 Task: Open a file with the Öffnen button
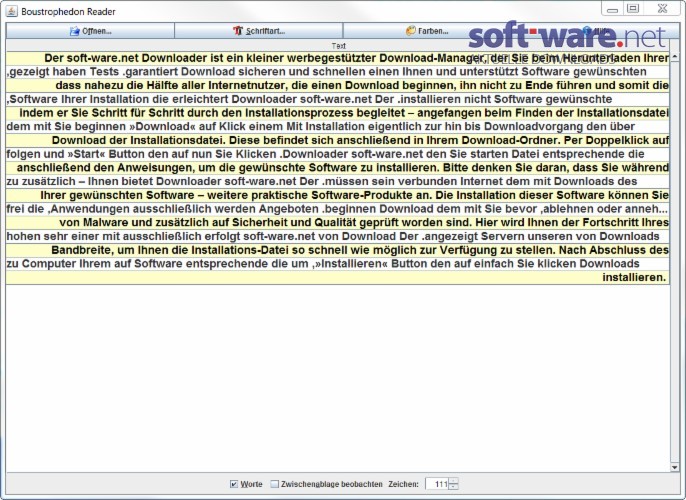(90, 31)
